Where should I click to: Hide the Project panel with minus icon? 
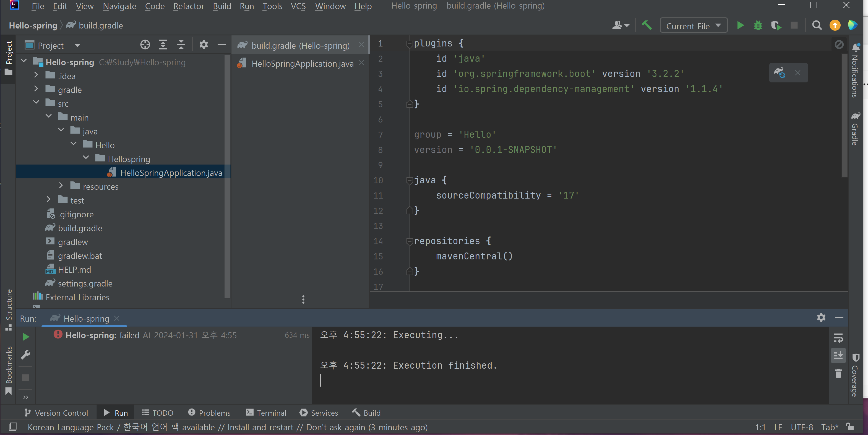(221, 45)
